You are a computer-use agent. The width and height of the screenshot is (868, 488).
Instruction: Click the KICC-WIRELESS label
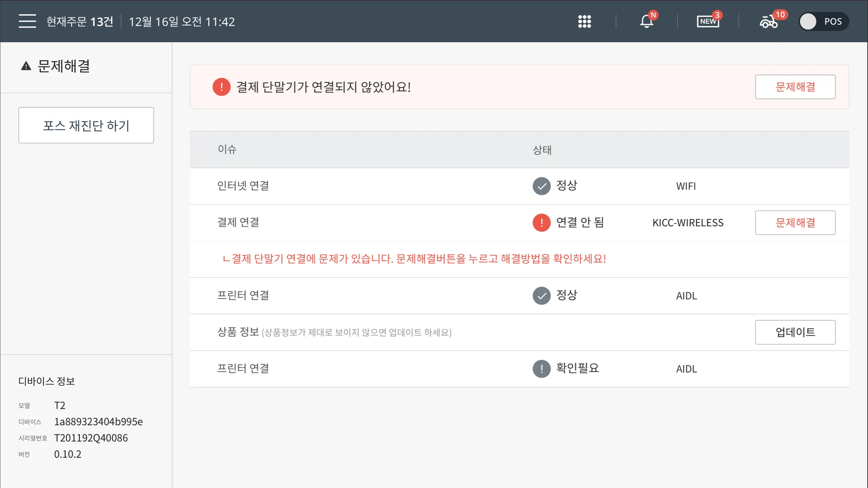point(687,223)
